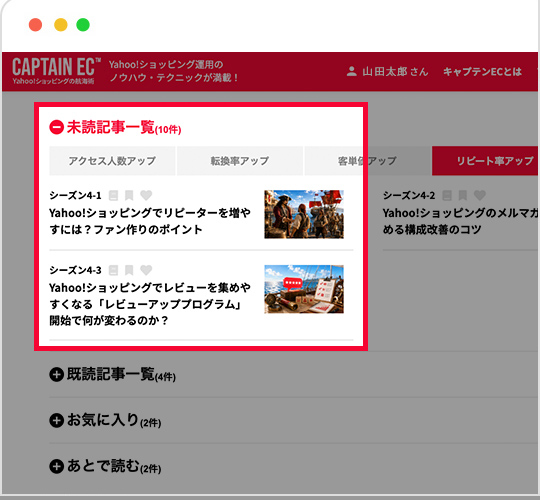
Task: Expand the お気に入り list
Action: tap(56, 420)
